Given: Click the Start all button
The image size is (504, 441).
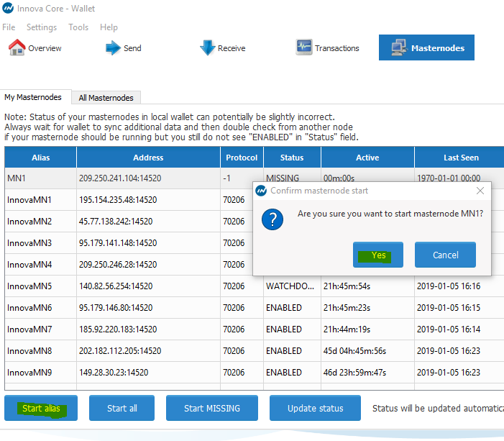Looking at the screenshot, I should (122, 408).
